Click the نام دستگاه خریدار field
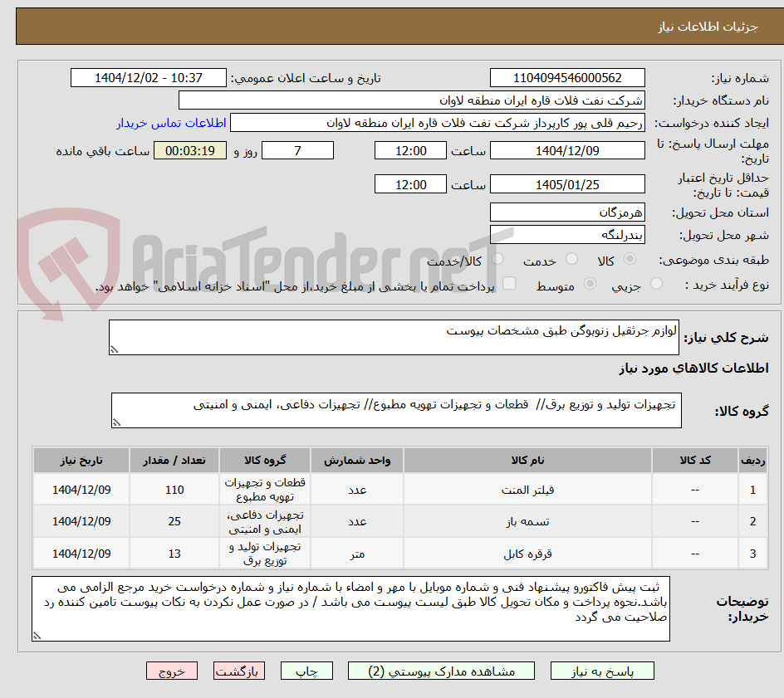This screenshot has height=698, width=784. [x=411, y=100]
